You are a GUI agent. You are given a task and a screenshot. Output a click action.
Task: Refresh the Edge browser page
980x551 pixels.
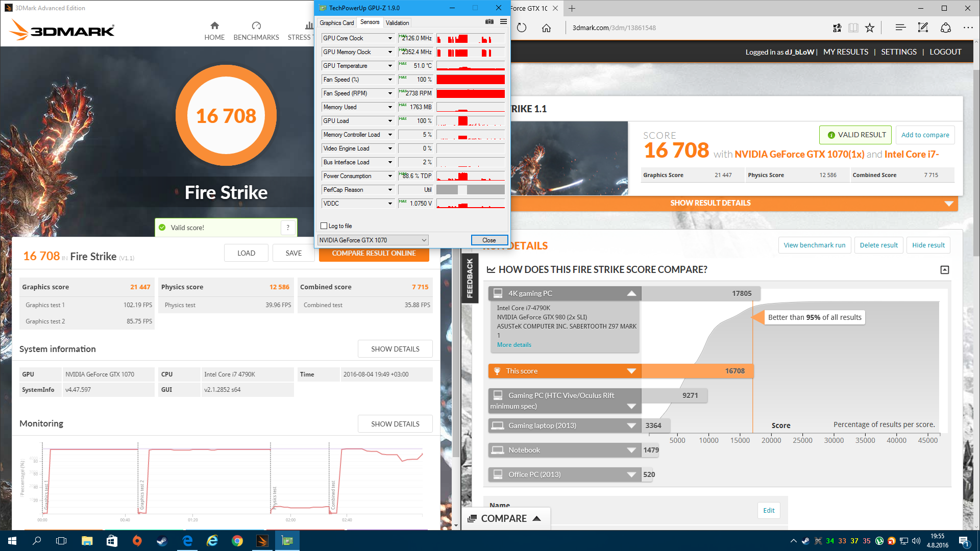click(521, 28)
